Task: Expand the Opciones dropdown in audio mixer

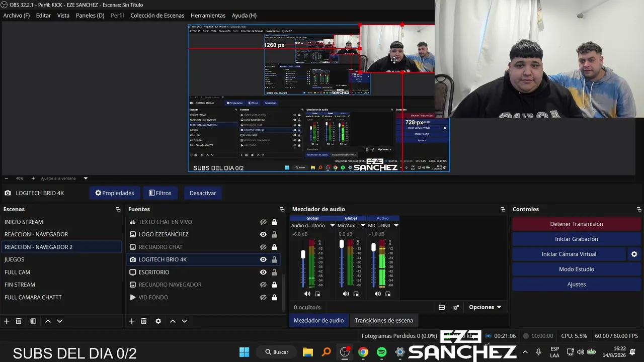Action: pos(485,307)
